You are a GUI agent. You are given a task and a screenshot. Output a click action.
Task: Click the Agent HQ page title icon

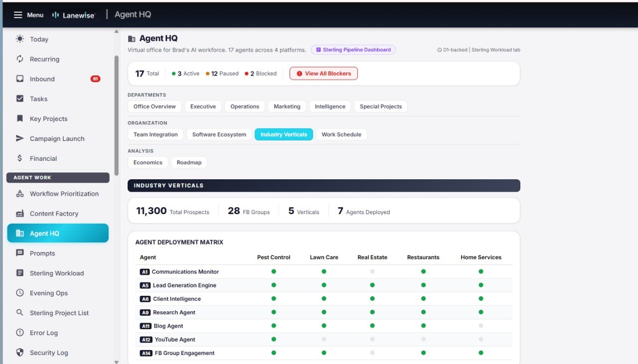132,38
